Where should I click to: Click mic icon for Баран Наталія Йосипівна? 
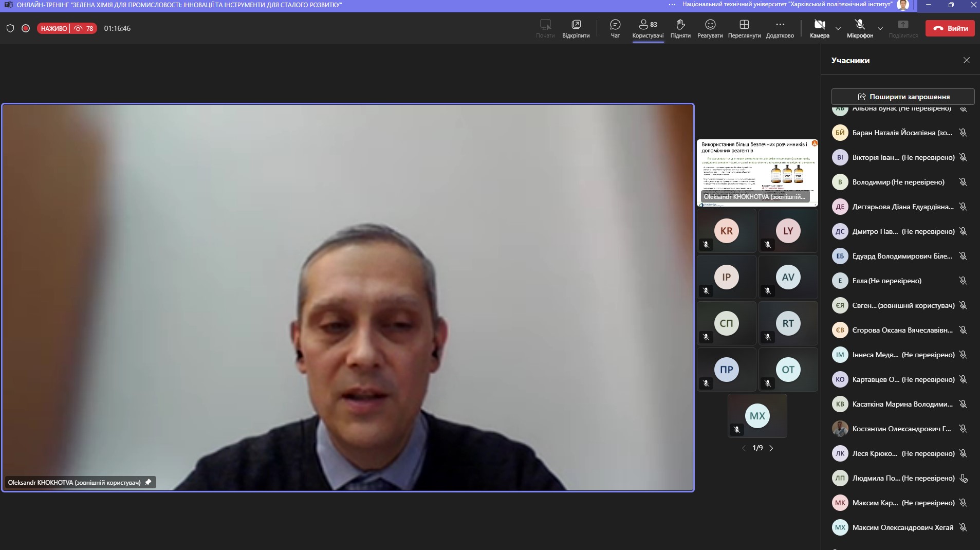[964, 133]
